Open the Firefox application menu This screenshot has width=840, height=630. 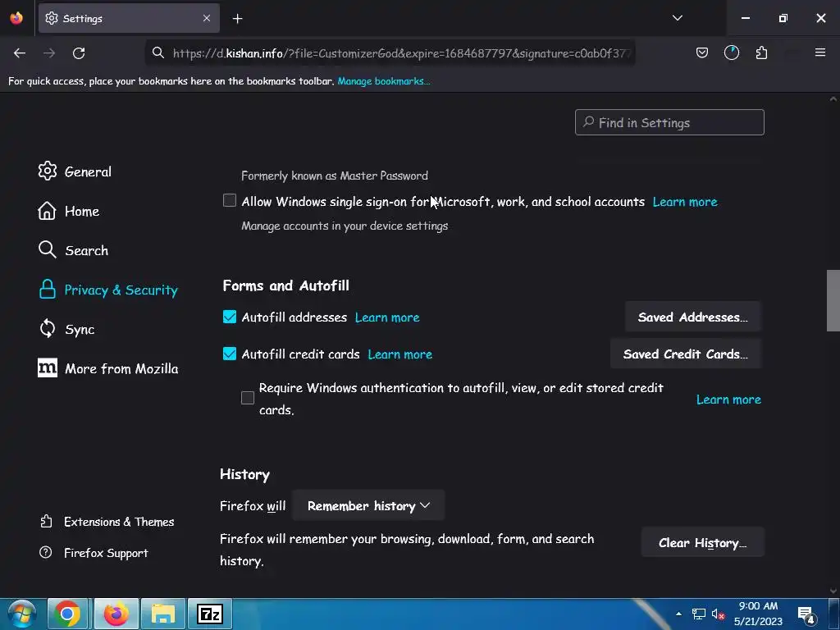point(819,52)
